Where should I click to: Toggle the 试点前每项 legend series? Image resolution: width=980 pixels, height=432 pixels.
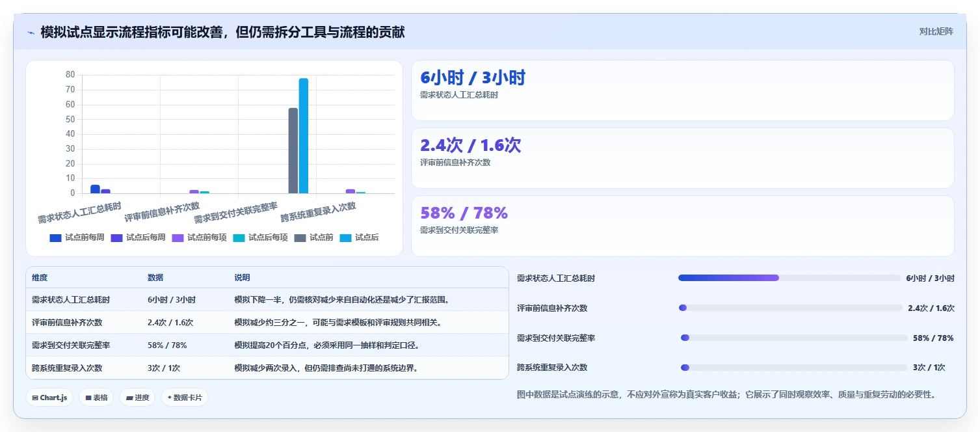199,237
